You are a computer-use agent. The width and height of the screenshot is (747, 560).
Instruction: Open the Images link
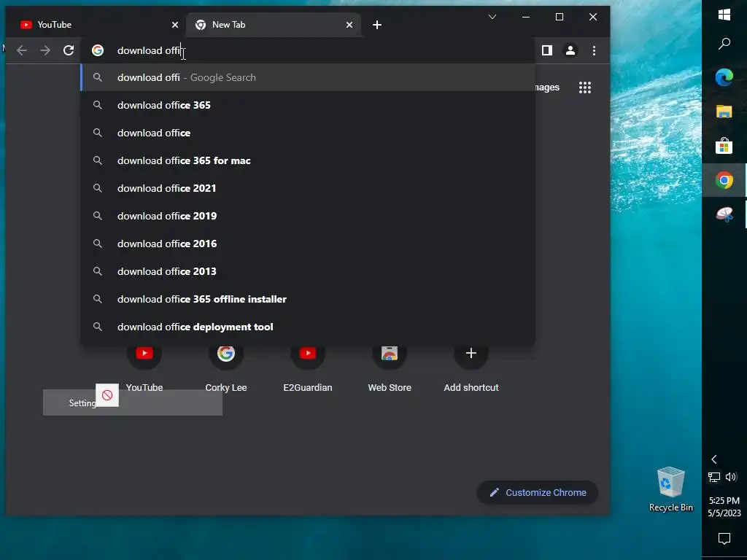pos(546,87)
